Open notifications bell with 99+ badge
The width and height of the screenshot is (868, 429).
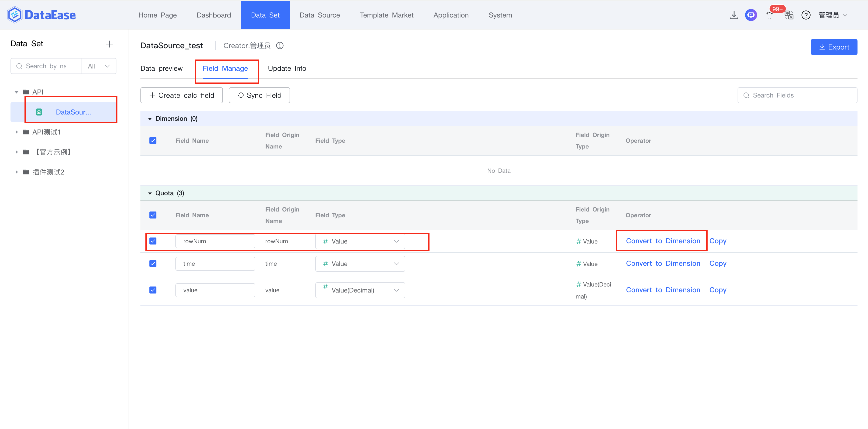(x=769, y=15)
